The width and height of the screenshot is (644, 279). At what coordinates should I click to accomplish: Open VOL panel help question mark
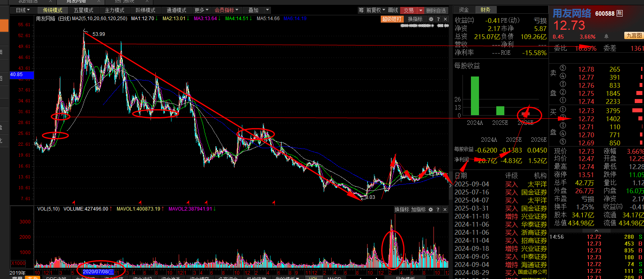click(x=438, y=210)
